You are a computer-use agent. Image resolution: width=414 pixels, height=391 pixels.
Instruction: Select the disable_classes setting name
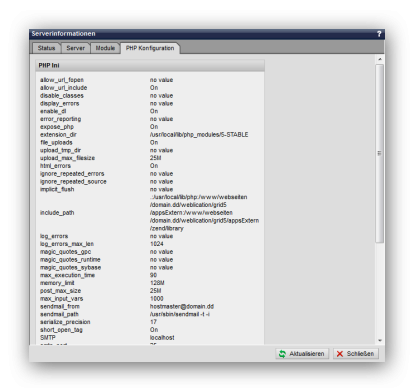tap(62, 96)
